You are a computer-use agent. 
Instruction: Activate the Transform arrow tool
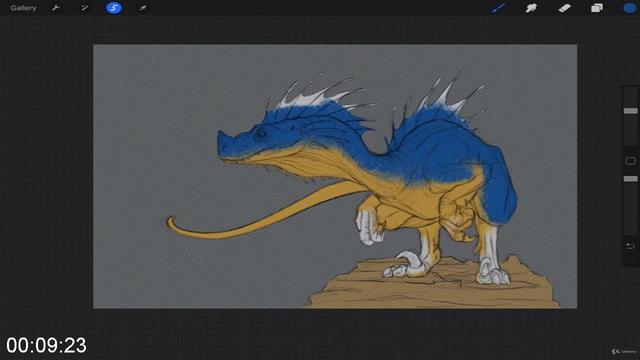(142, 8)
